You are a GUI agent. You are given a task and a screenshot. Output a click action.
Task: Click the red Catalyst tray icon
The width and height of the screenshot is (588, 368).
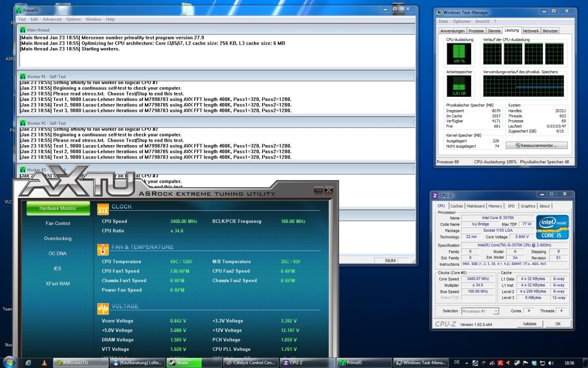[x=492, y=363]
